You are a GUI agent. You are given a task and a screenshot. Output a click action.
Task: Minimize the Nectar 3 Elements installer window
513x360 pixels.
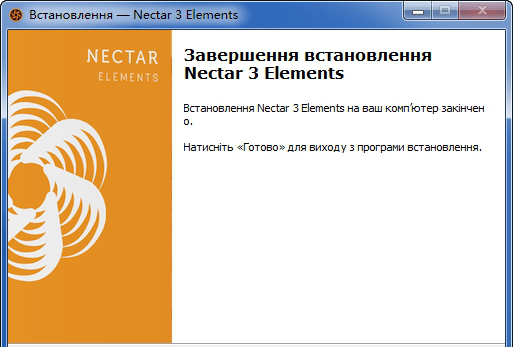coord(418,11)
